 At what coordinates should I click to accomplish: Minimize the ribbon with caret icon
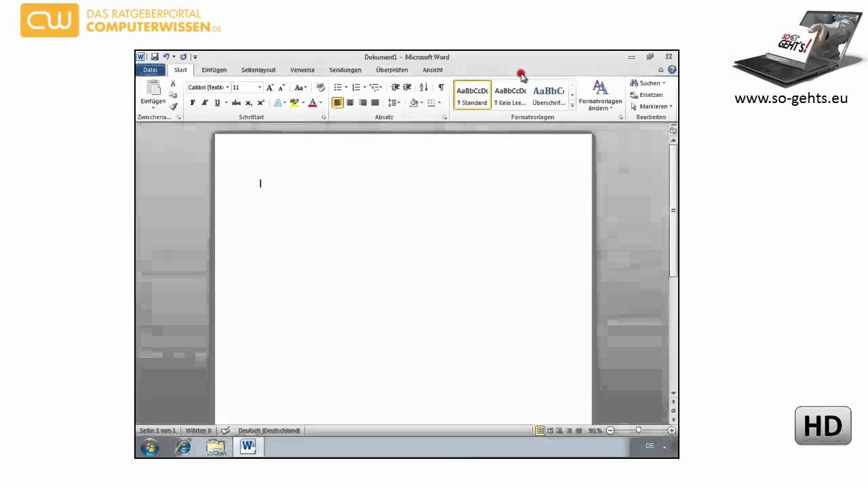tap(661, 70)
